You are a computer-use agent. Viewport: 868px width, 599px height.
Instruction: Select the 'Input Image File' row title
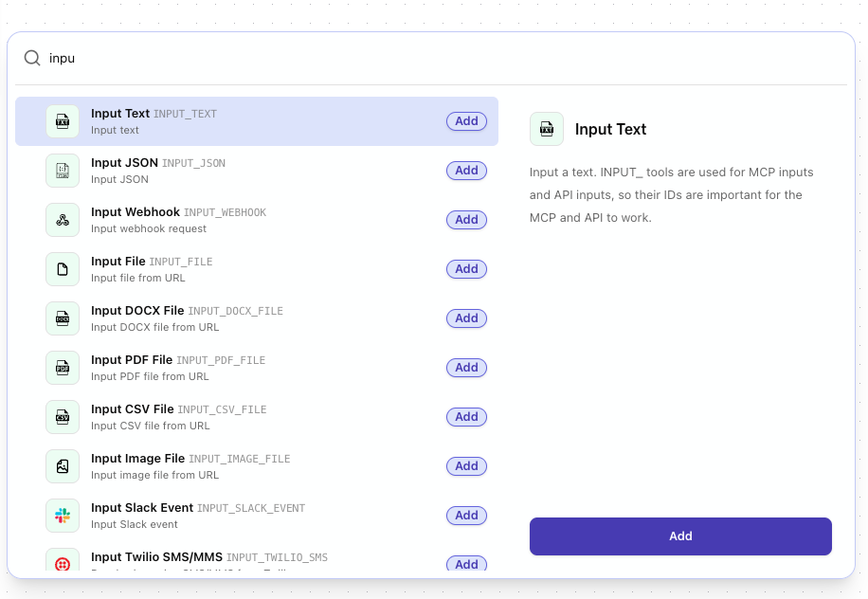137,459
